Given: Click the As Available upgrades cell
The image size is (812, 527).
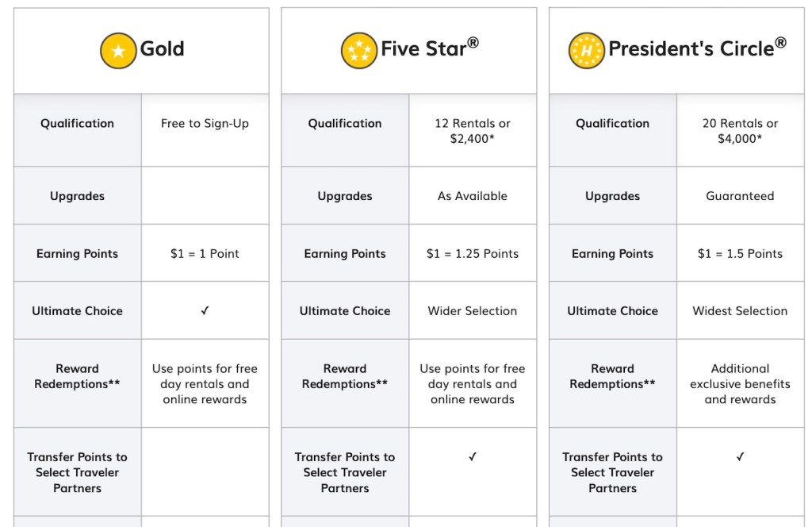Looking at the screenshot, I should pos(473,196).
